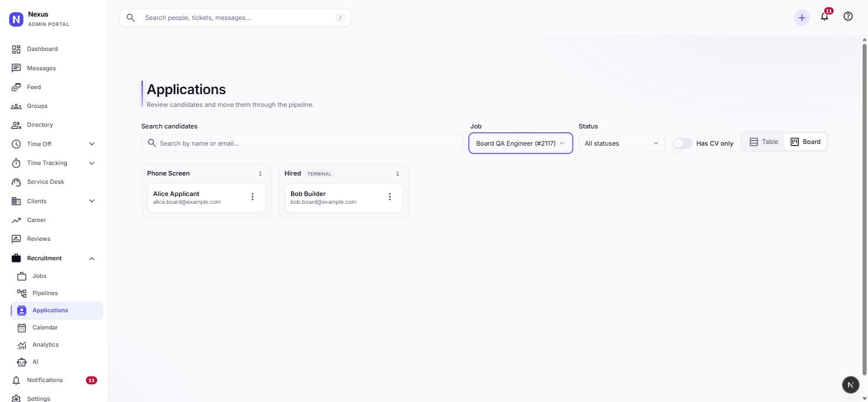Click the Applications page heading
The height and width of the screenshot is (402, 868).
pyautogui.click(x=186, y=89)
